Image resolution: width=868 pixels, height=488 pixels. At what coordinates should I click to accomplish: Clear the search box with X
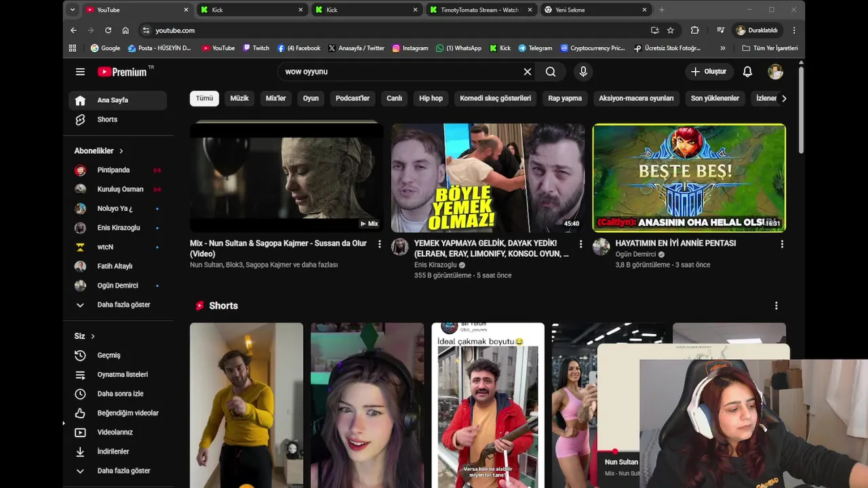[528, 72]
